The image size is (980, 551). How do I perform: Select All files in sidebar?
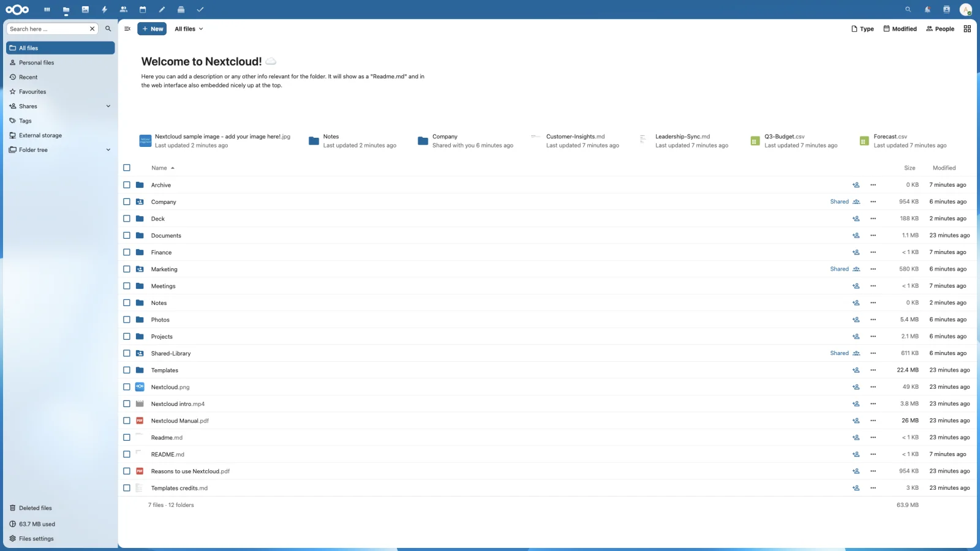61,48
